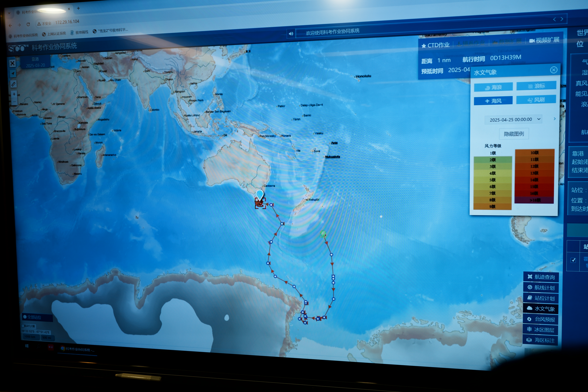Open the Windows Start menu
Viewport: 588px width, 392px height.
[27, 346]
